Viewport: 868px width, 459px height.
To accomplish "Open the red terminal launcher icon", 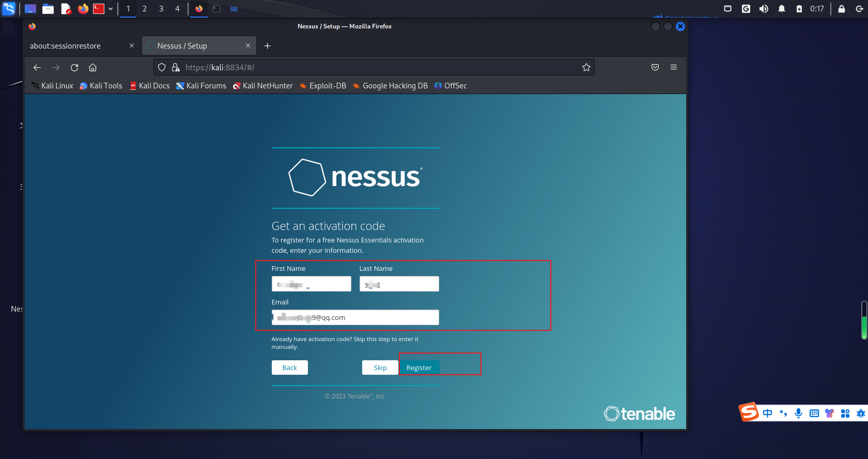I will click(x=99, y=9).
